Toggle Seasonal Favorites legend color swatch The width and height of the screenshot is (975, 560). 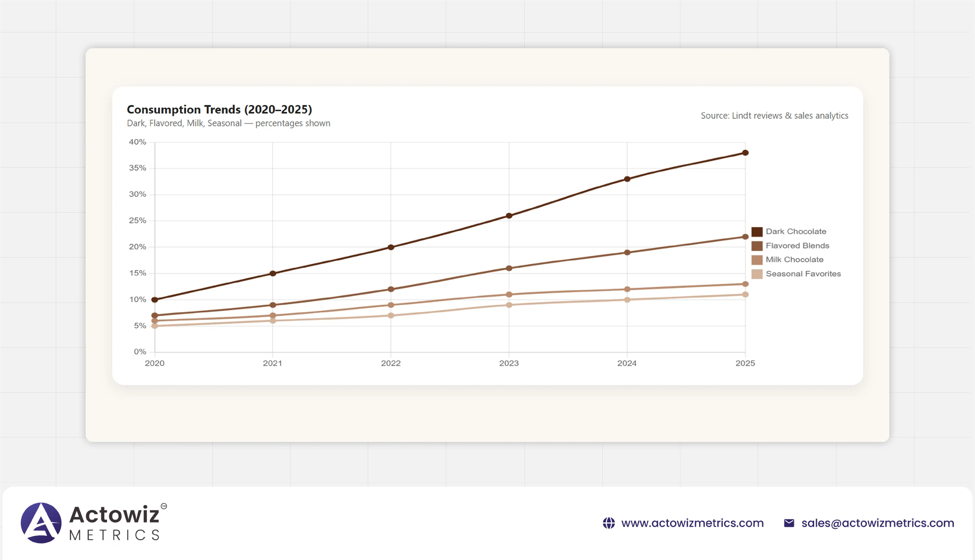point(757,274)
